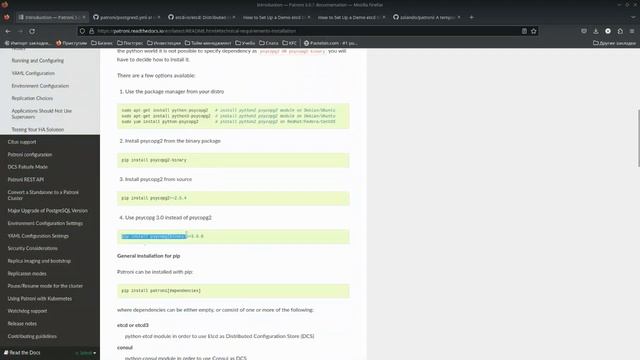Viewport: 640px width, 360px height.
Task: Open the Инвестиции bookmarks folder
Action: coord(164,43)
